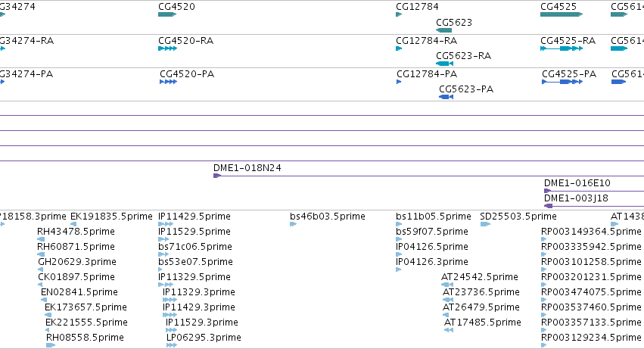
Task: Click the IP11329.5prime EST label
Action: (194, 277)
